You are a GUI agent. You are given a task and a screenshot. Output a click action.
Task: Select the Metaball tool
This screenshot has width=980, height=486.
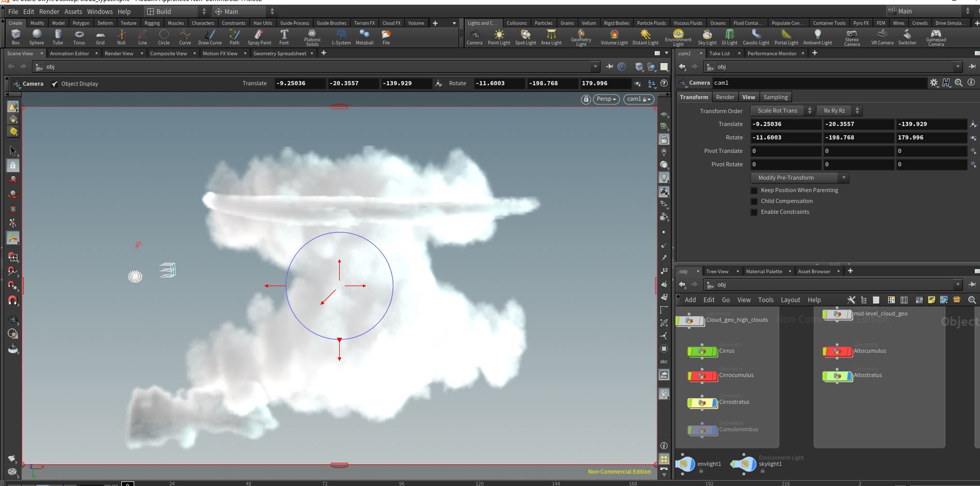tap(364, 36)
